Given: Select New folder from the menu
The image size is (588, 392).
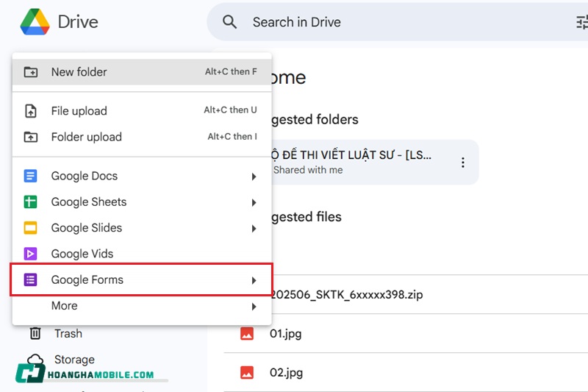Looking at the screenshot, I should [x=79, y=72].
